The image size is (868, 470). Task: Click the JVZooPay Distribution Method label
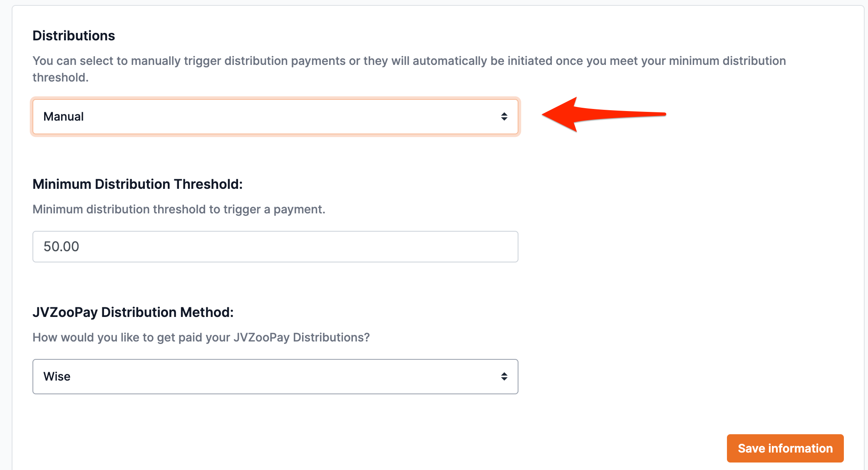(133, 312)
